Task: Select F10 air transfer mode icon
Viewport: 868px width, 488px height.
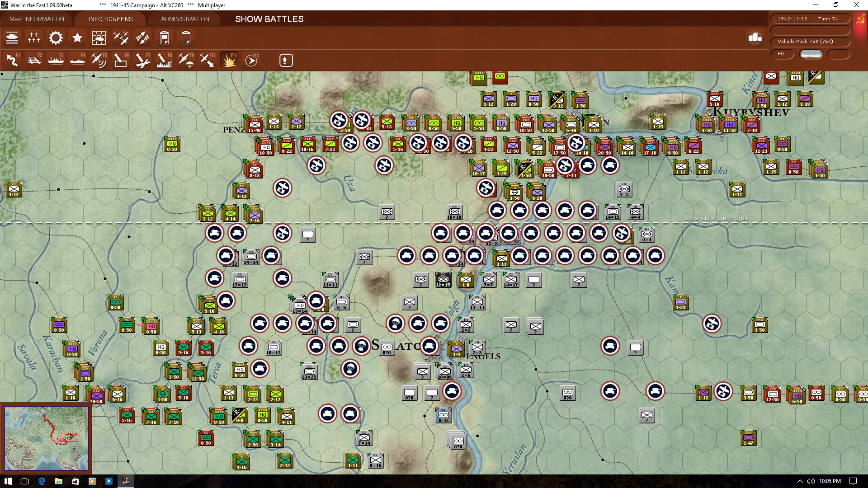Action: pos(208,60)
